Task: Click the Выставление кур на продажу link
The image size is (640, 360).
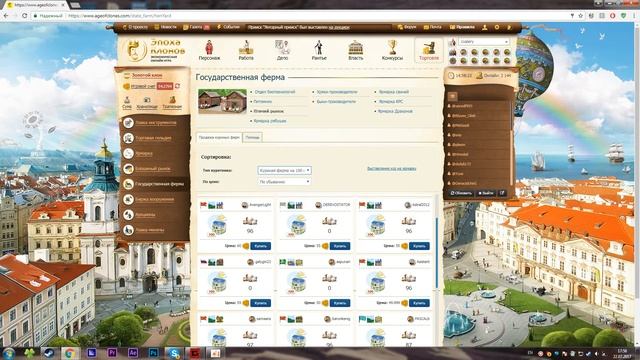Action: [x=391, y=168]
